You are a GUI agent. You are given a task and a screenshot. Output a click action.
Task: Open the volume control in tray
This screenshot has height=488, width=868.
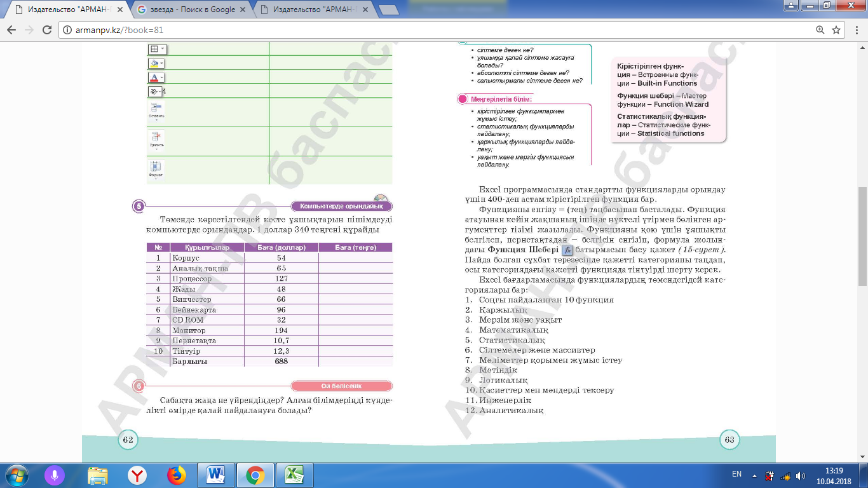point(801,475)
